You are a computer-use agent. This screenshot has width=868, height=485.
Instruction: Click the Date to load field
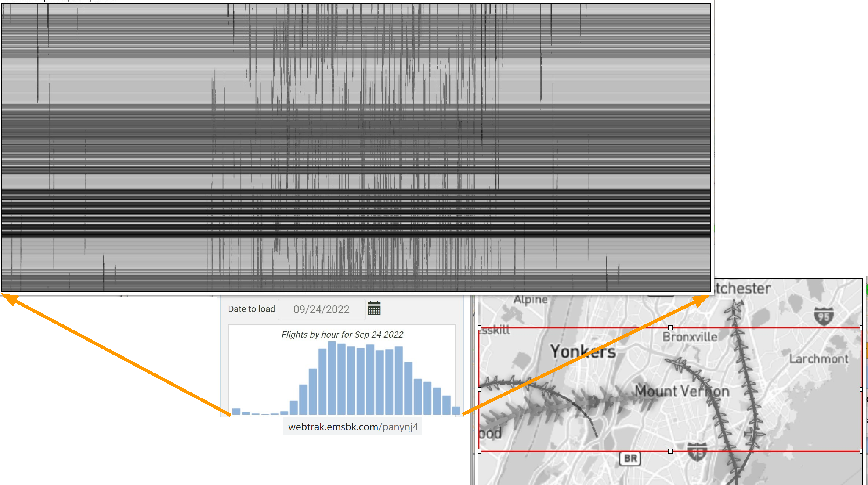[x=321, y=309]
